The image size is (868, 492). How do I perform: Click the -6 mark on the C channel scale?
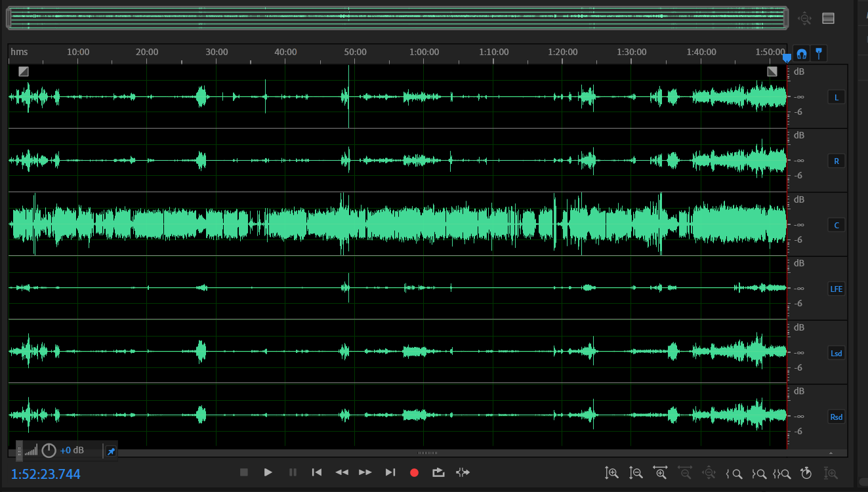pyautogui.click(x=798, y=239)
